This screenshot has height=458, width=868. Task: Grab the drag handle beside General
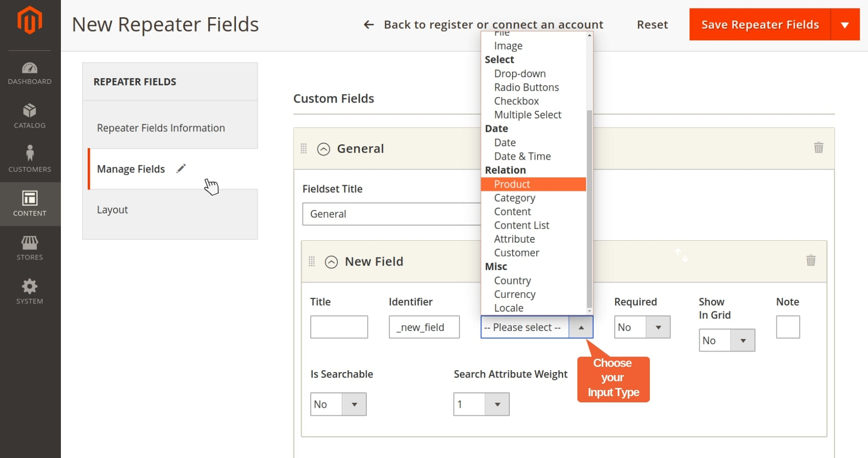pos(304,149)
